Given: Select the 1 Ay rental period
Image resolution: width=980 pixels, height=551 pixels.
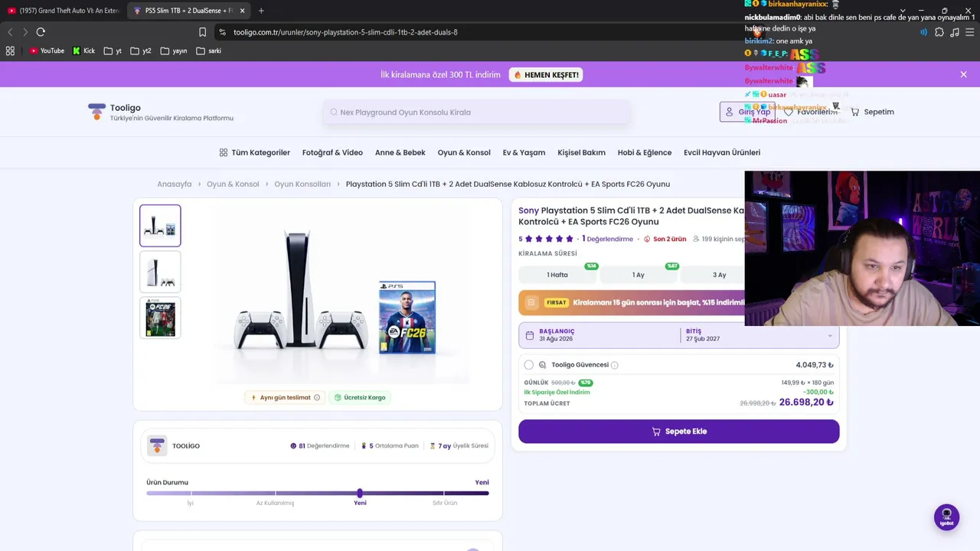Looking at the screenshot, I should 639,275.
